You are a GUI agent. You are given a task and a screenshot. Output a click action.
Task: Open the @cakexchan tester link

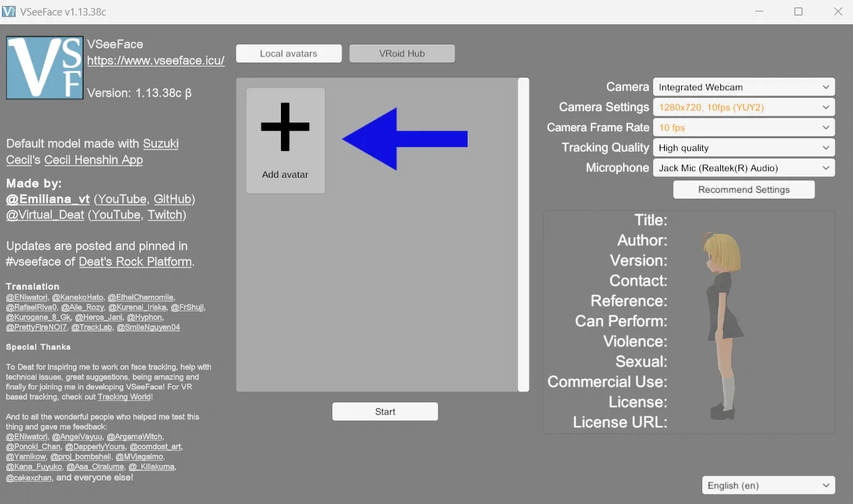coord(29,478)
